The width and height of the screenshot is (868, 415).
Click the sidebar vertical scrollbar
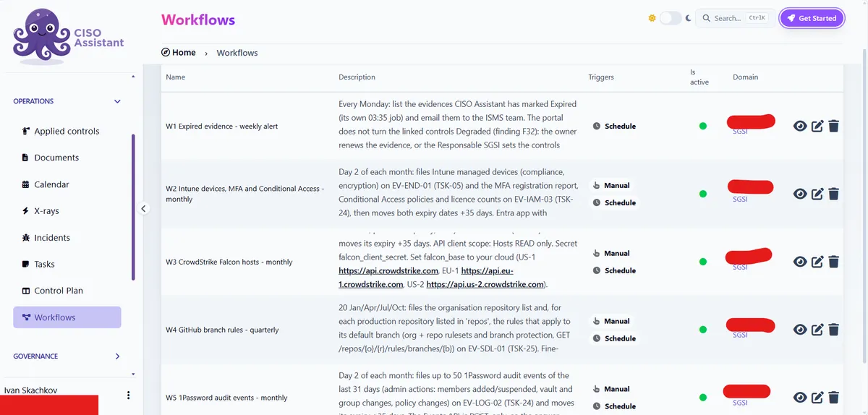133,208
